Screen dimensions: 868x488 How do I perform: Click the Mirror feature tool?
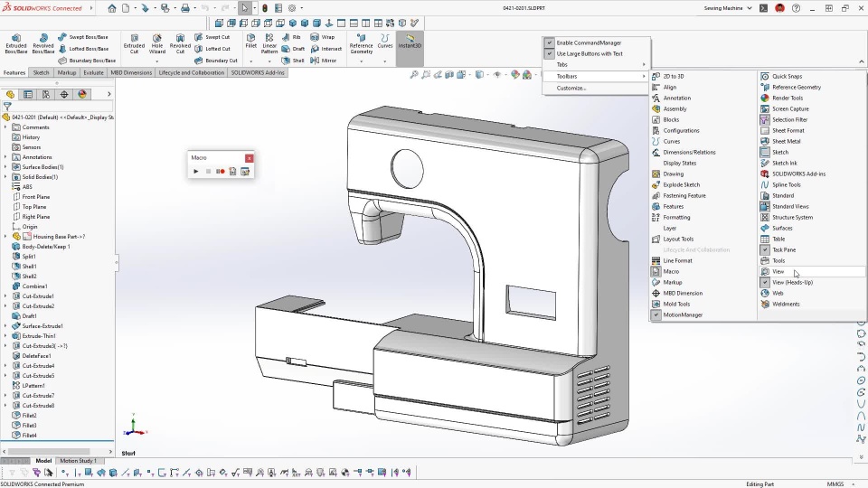(x=324, y=61)
